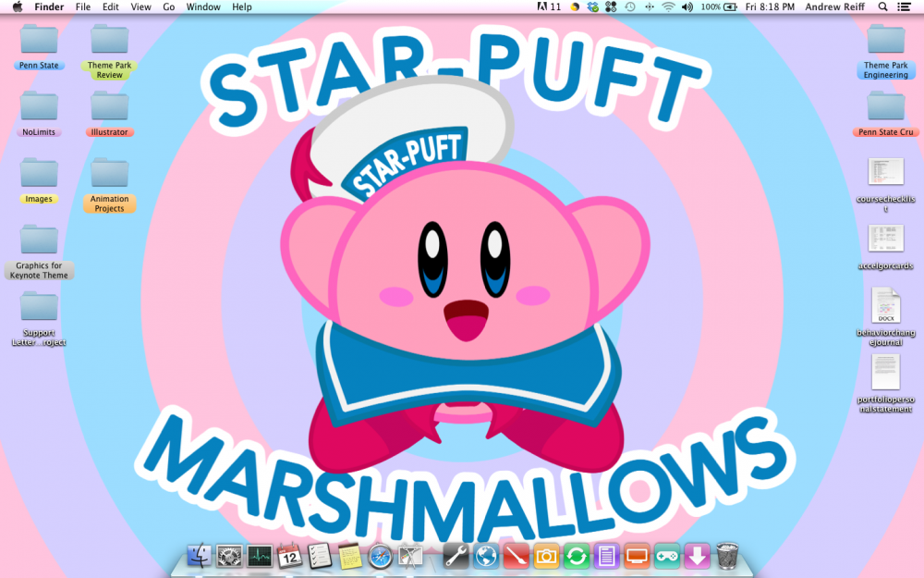Launch Activity Monitor from the Dock
The height and width of the screenshot is (578, 924).
(x=260, y=556)
